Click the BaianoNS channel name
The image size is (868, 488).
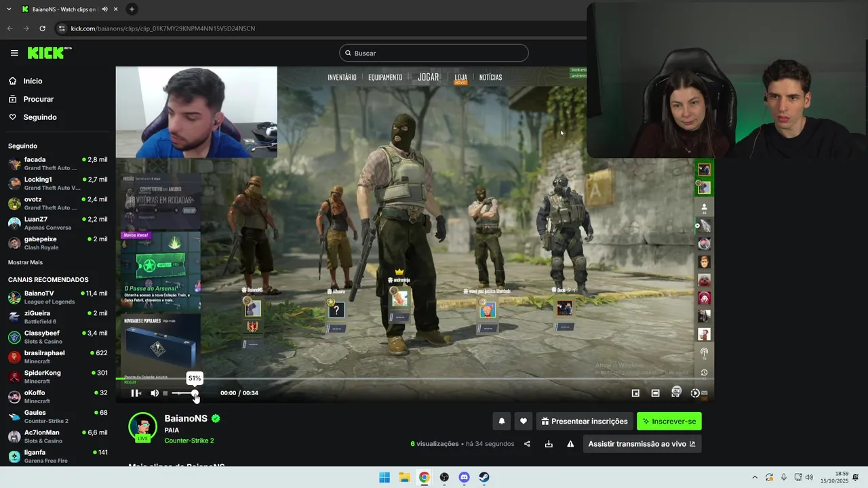(186, 418)
